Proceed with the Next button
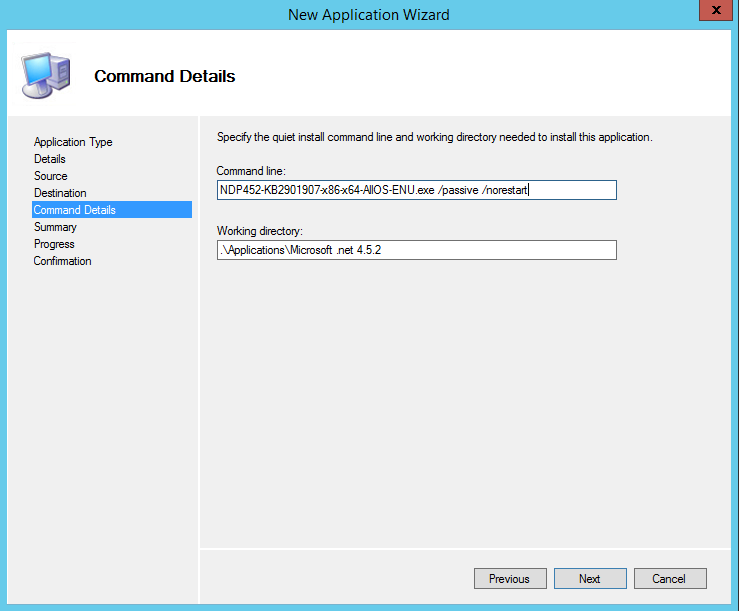Viewport: 739px width, 611px height. pos(589,579)
